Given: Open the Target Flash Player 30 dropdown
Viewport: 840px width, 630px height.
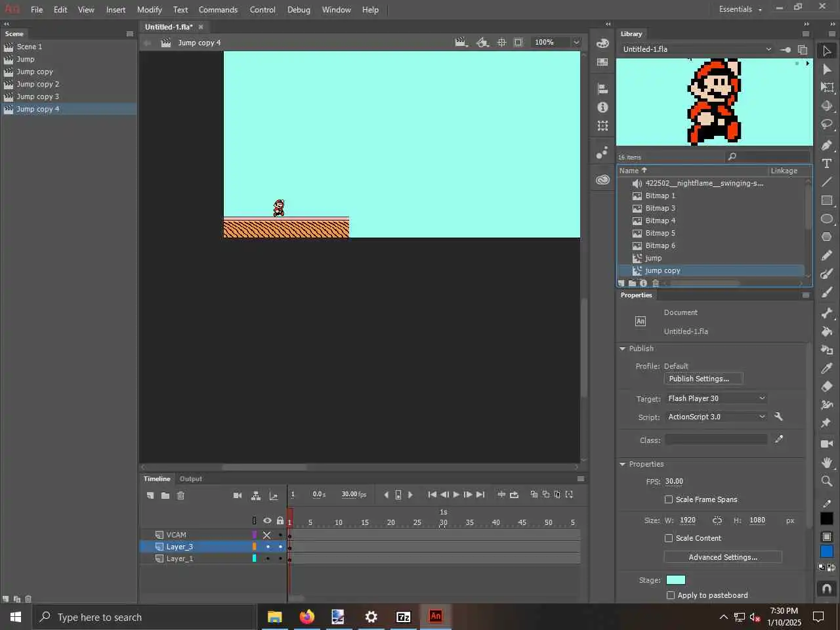Looking at the screenshot, I should click(716, 398).
